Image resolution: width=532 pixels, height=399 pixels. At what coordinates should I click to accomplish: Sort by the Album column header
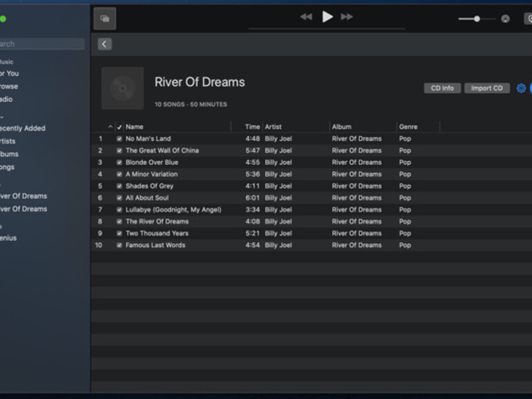(x=342, y=127)
